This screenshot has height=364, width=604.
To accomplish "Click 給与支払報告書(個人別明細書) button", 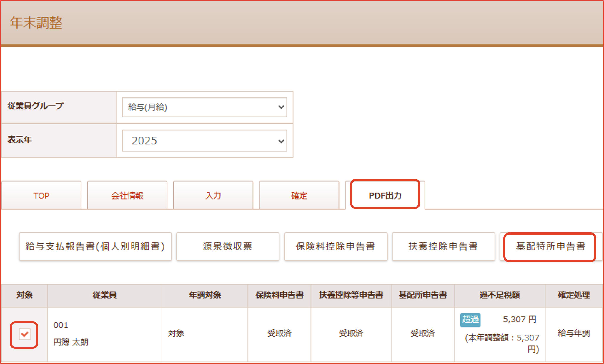I will tap(95, 246).
